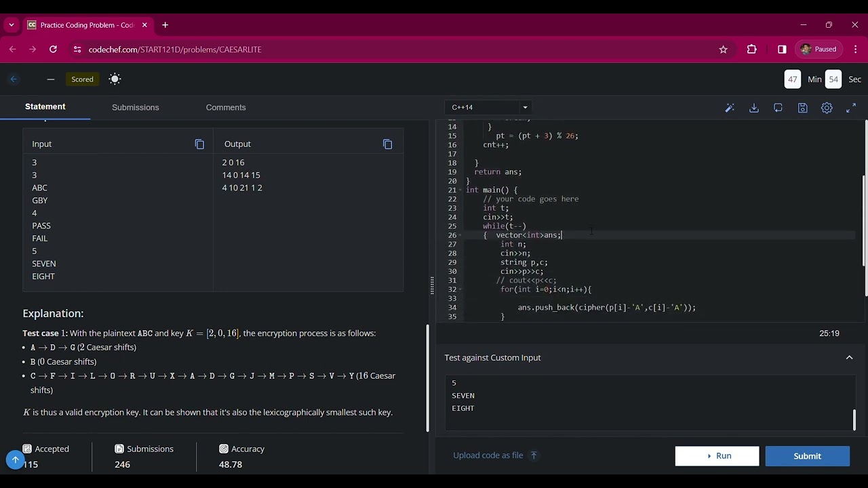
Task: Click the editor comment/window icon
Action: [x=778, y=108]
